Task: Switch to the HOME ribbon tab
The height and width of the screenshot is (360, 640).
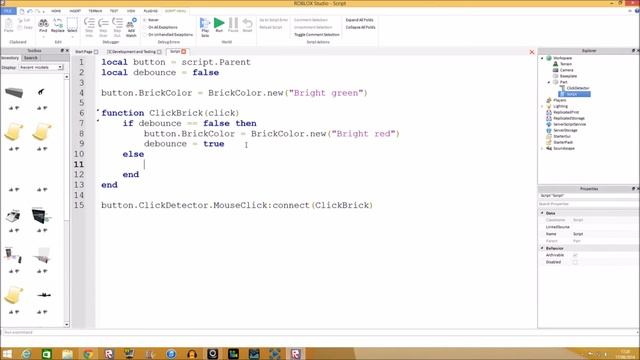Action: 56,11
